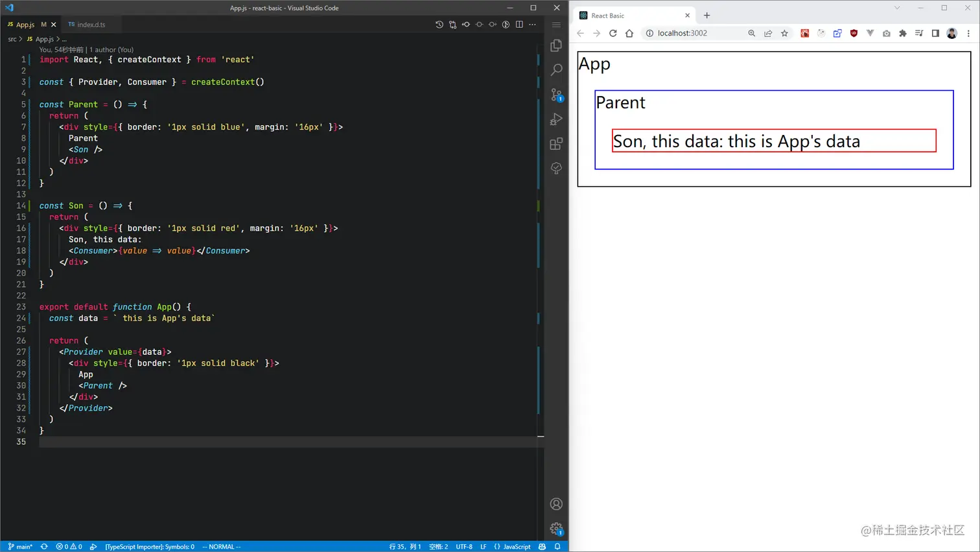Image resolution: width=980 pixels, height=552 pixels.
Task: Open the camera screenshot extension
Action: click(x=887, y=33)
